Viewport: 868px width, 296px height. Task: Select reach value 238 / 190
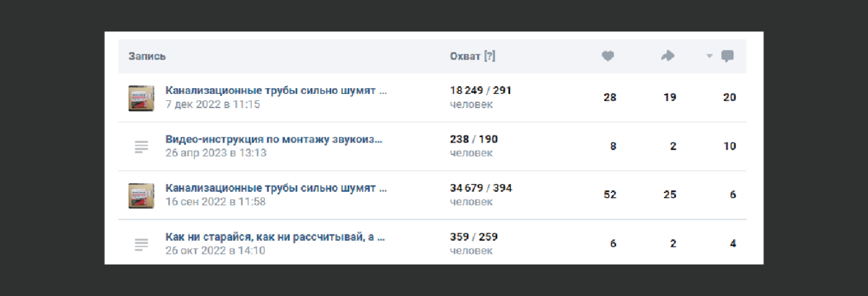coord(474,139)
